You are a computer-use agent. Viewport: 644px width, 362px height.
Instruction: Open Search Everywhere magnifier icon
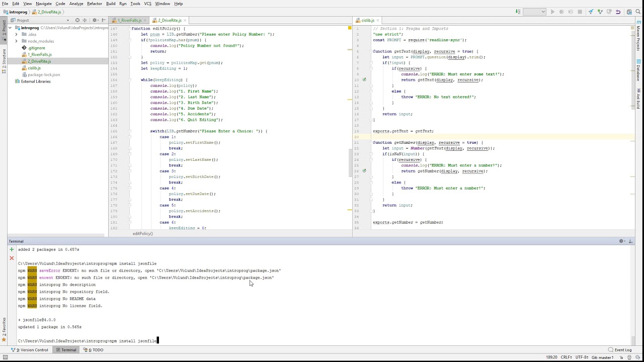638,12
